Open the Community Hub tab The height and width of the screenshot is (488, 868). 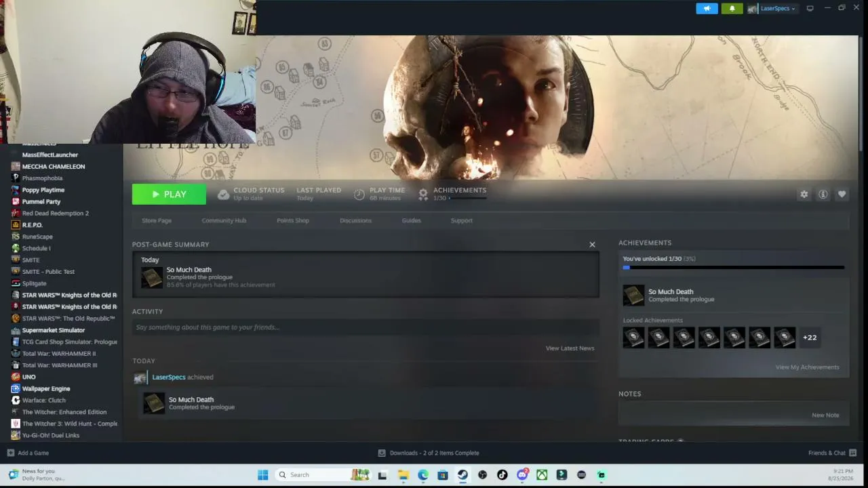pos(224,220)
